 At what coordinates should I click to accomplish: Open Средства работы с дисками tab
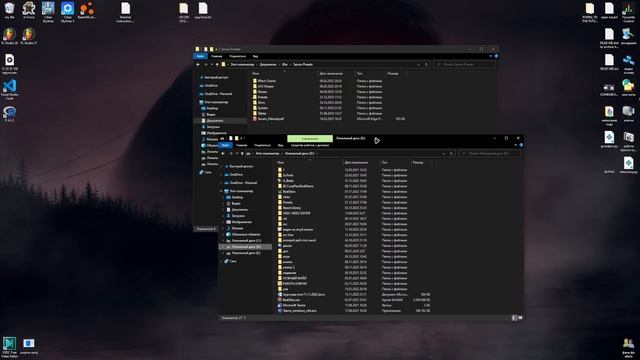pos(310,145)
